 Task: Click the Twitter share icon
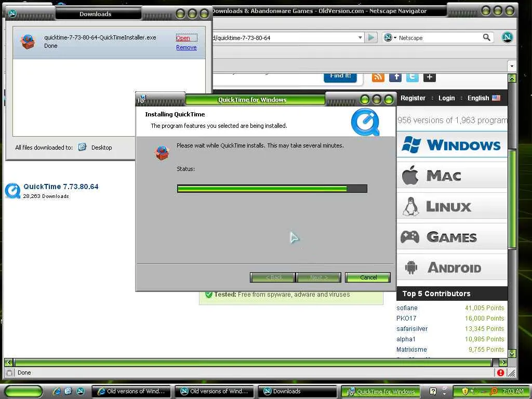[412, 77]
